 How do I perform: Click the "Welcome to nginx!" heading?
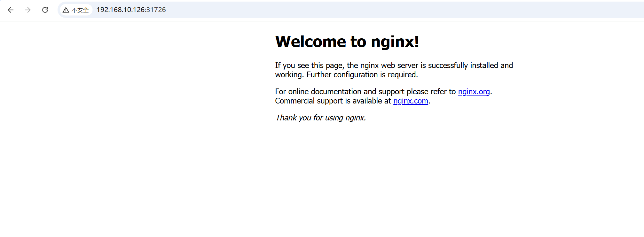[x=347, y=42]
